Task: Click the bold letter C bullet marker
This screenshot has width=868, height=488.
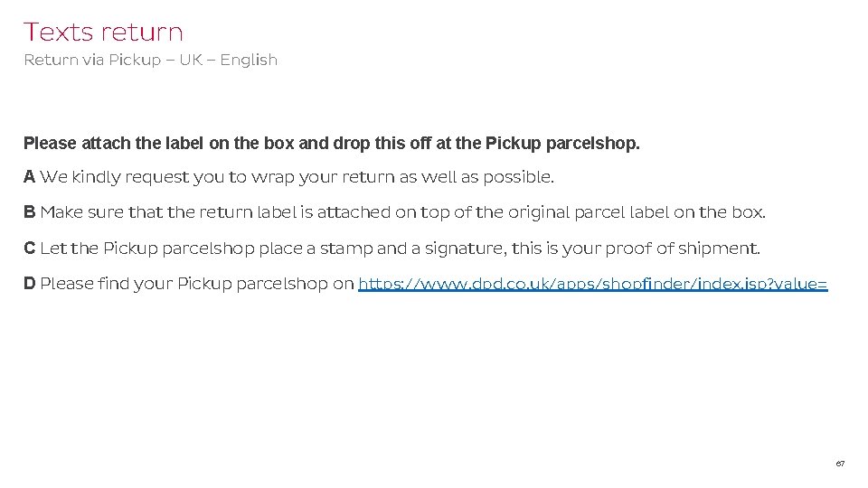Action: point(29,248)
